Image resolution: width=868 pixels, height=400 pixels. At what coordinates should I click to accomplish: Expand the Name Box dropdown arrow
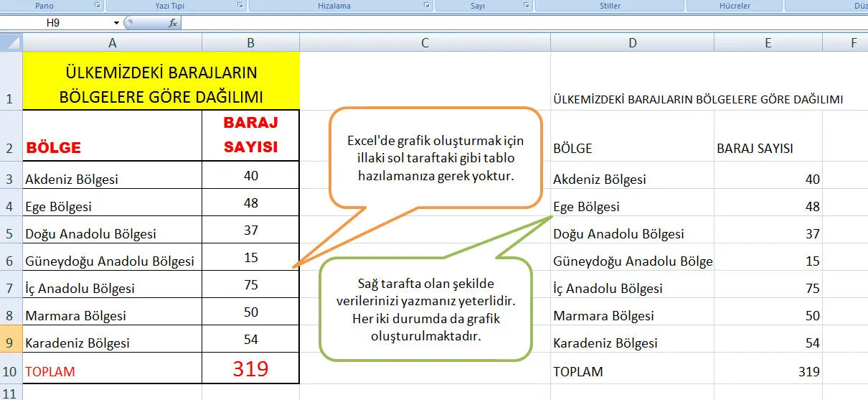tap(116, 23)
